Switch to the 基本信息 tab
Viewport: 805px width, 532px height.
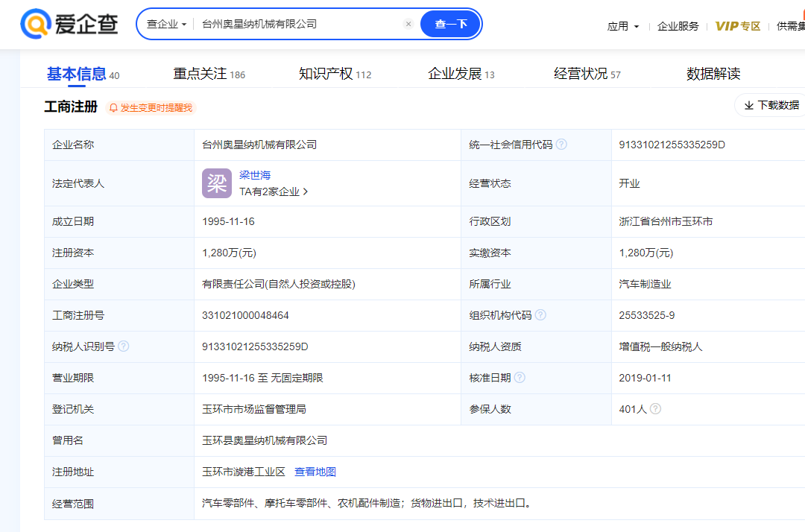[x=83, y=74]
